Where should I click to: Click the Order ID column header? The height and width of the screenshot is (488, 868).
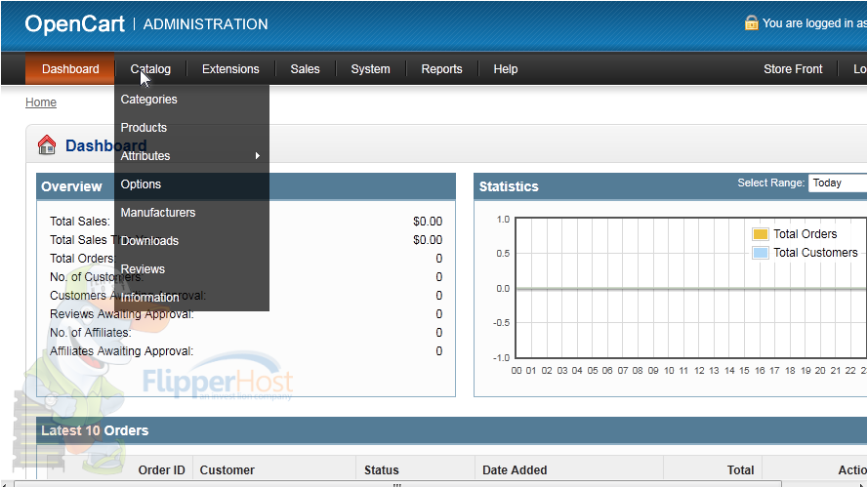pos(162,470)
